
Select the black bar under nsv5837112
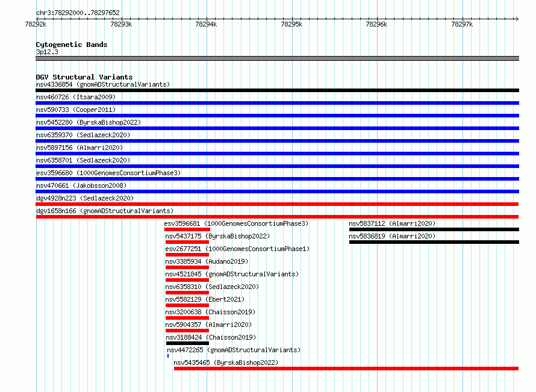coord(434,229)
